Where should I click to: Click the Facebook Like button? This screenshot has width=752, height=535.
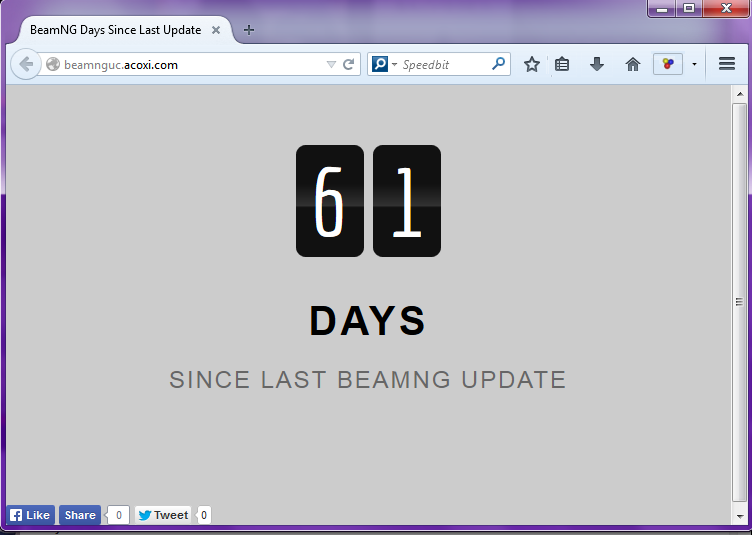pos(30,515)
